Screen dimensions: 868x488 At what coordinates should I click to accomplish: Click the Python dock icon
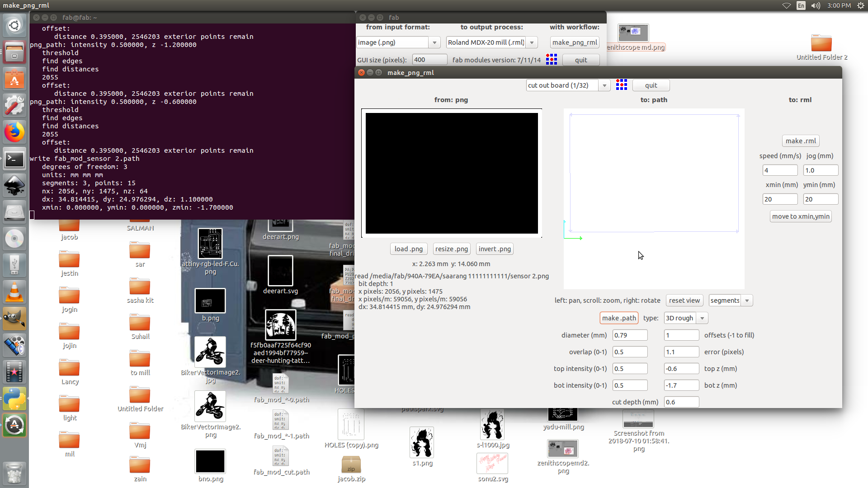[x=14, y=399]
